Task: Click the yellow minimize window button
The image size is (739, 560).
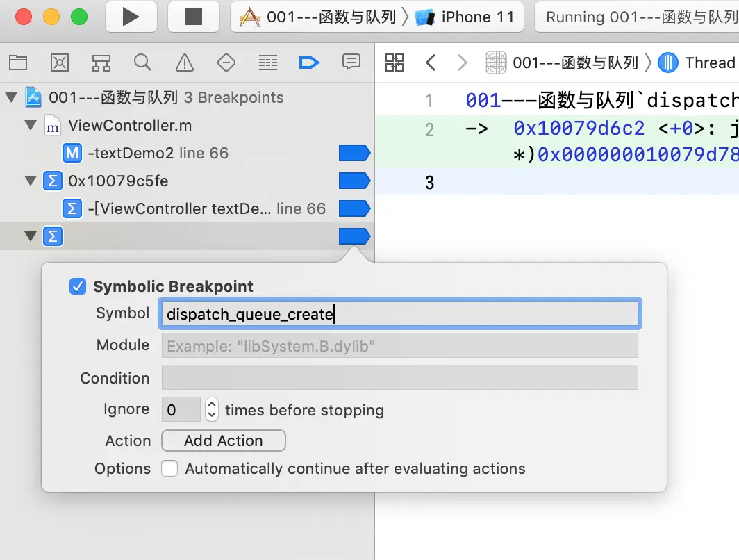Action: [x=51, y=17]
